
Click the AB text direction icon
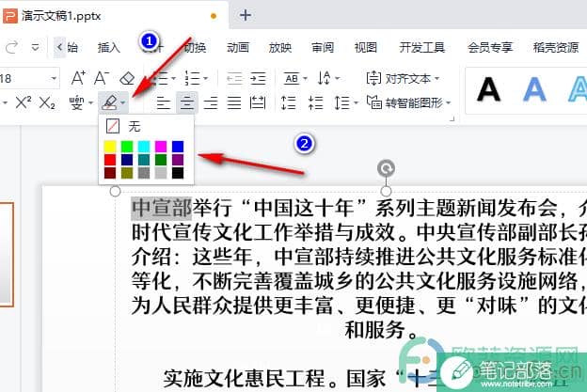pos(292,78)
